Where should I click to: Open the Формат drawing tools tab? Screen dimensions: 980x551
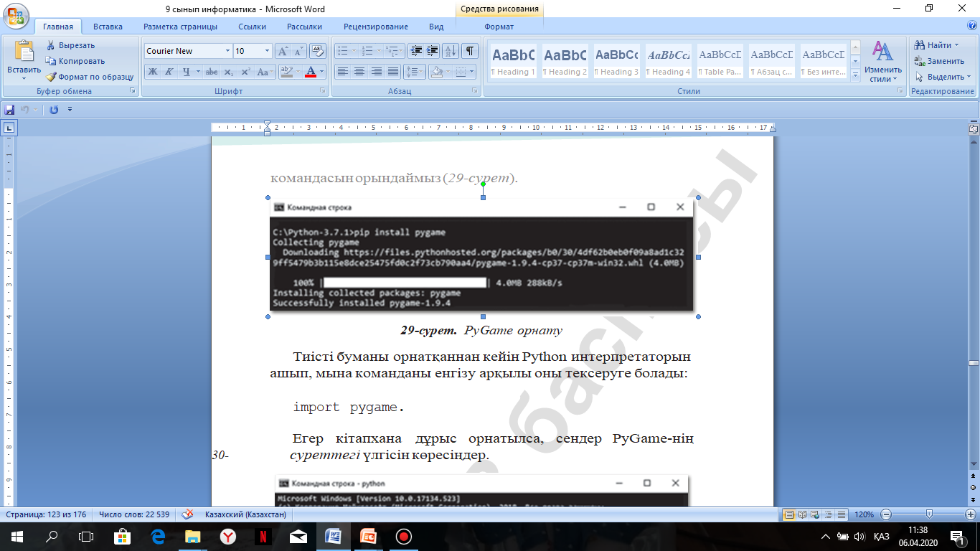pyautogui.click(x=499, y=27)
